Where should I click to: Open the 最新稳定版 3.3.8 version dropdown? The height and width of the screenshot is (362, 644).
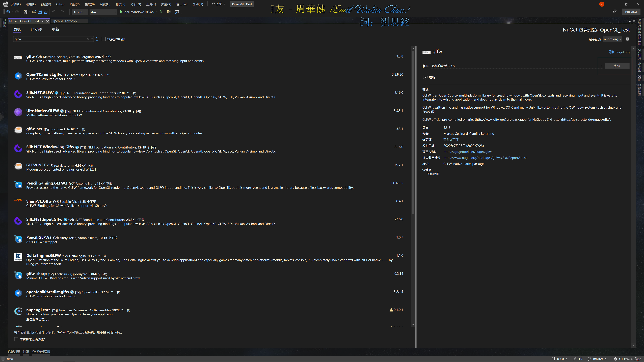point(601,66)
